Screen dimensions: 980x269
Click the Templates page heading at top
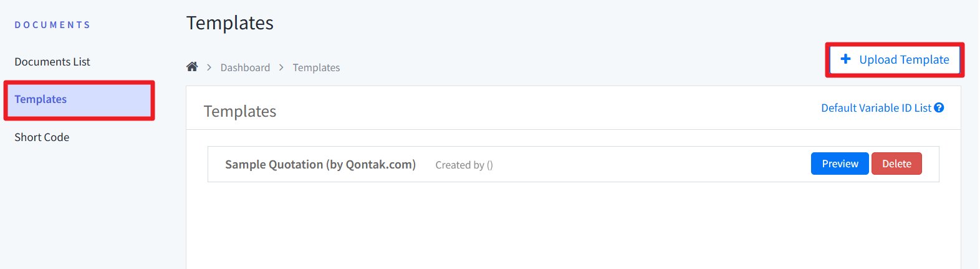229,23
